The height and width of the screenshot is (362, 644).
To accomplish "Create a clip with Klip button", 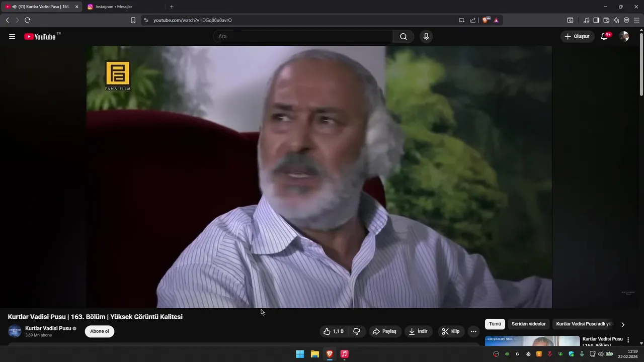I will [450, 331].
